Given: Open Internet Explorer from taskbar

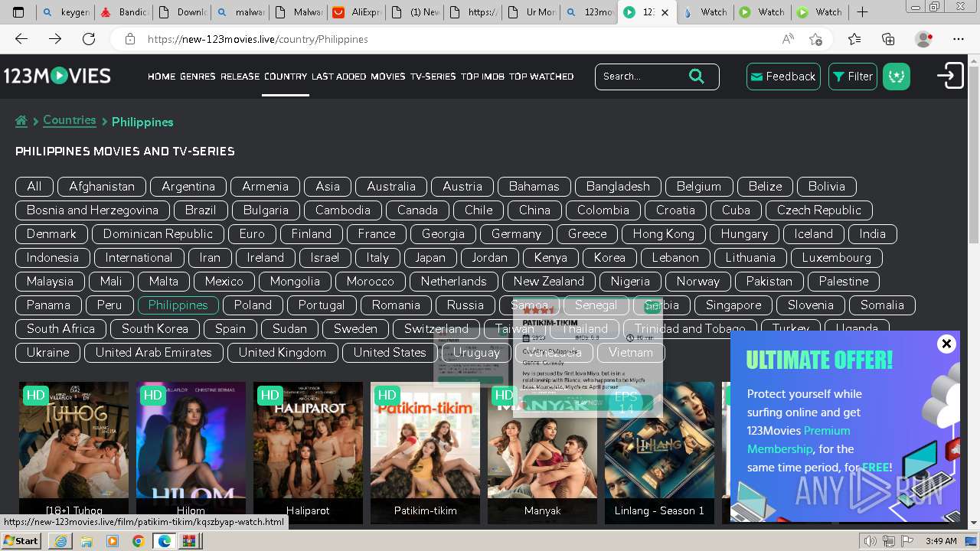Looking at the screenshot, I should (60, 541).
